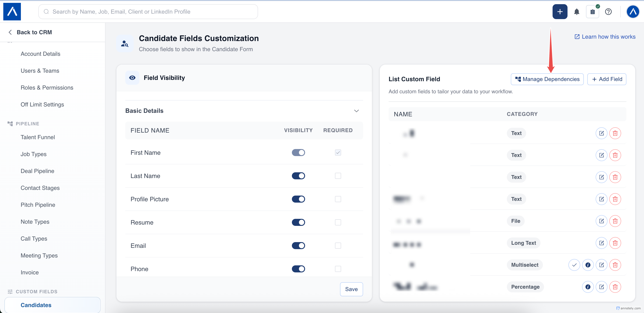Check the Required box for Profile Picture
Viewport: 644px width, 313px height.
(338, 199)
